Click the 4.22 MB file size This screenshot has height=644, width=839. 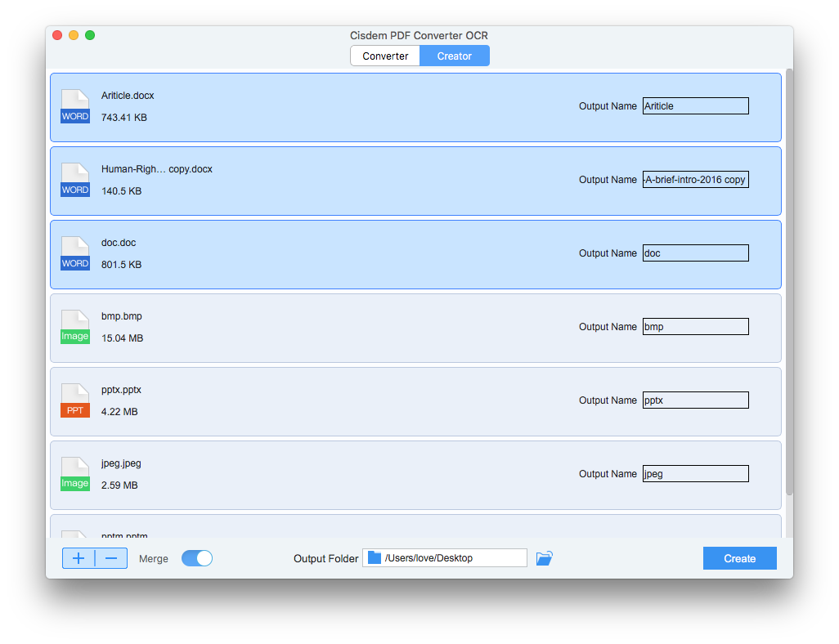[119, 412]
